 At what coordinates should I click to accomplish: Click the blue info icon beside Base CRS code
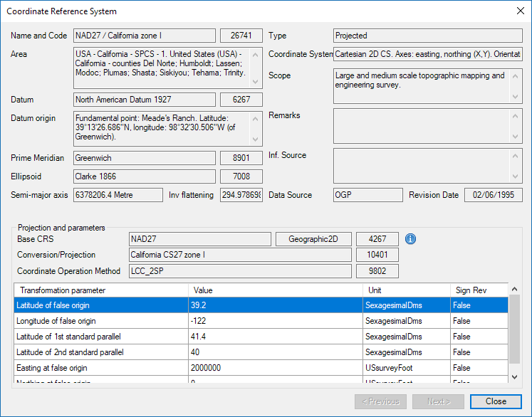point(410,239)
